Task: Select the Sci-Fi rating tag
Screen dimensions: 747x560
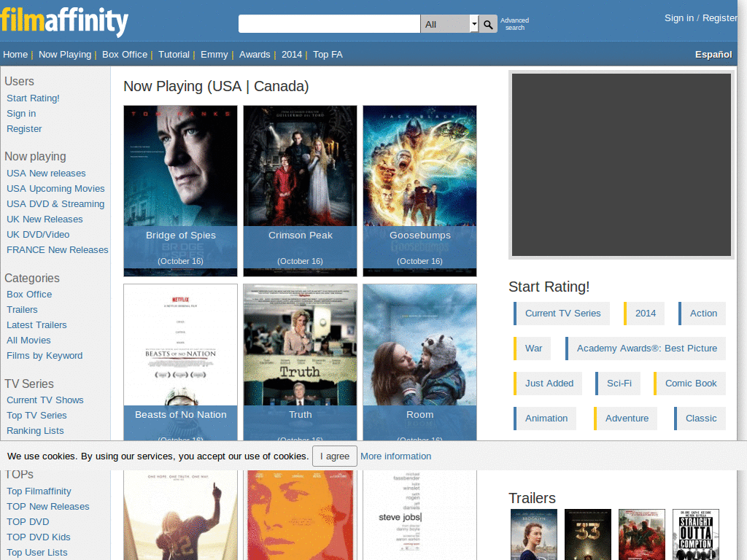Action: pos(618,384)
